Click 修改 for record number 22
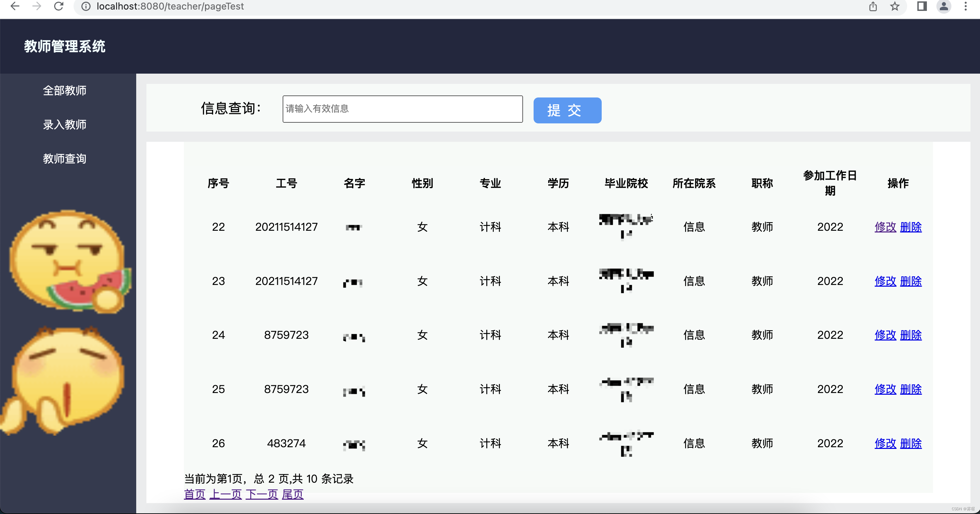This screenshot has width=980, height=514. point(885,227)
